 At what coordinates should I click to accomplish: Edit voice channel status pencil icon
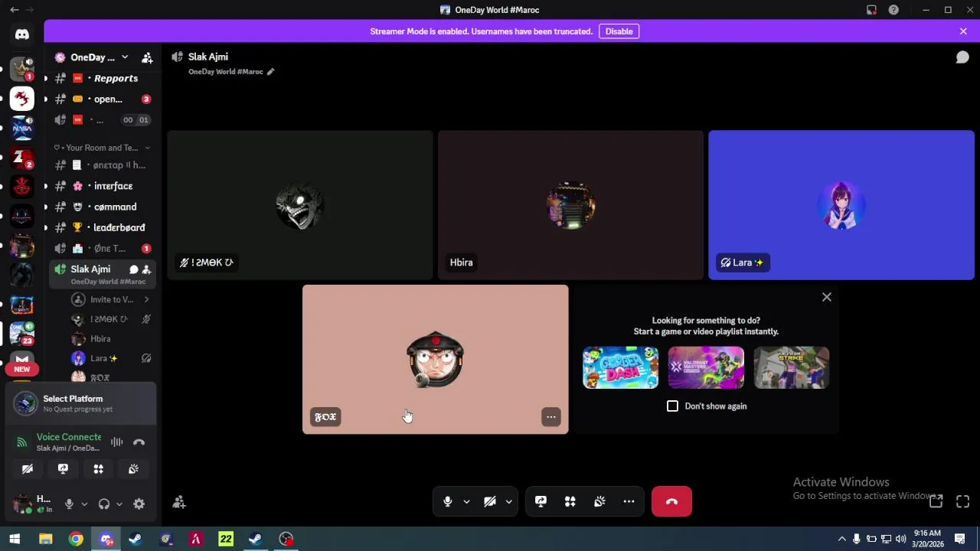pos(270,72)
